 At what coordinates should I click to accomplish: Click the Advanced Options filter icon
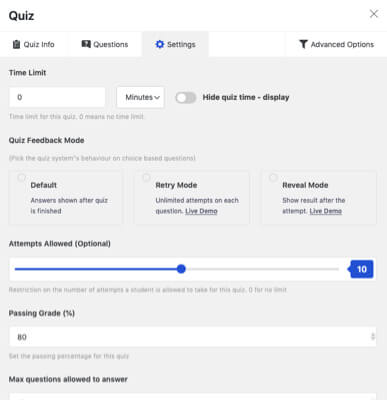[x=303, y=44]
